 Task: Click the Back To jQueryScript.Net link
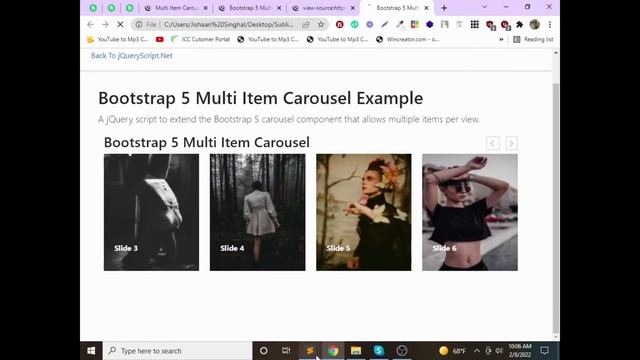[x=131, y=56]
